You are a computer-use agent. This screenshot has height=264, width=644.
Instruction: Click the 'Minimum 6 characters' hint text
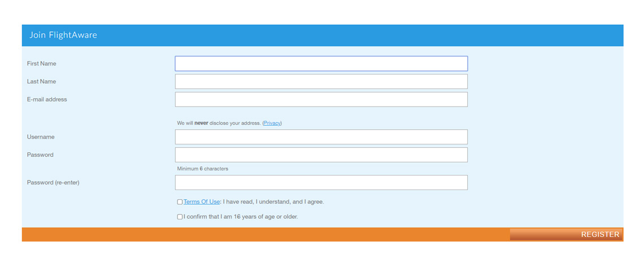tap(202, 169)
